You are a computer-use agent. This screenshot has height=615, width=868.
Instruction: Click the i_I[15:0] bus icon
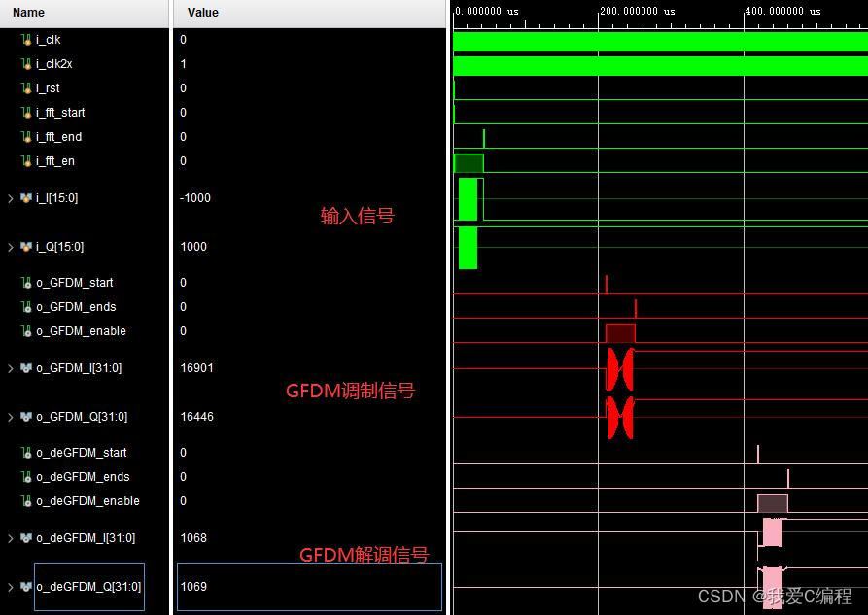coord(26,198)
